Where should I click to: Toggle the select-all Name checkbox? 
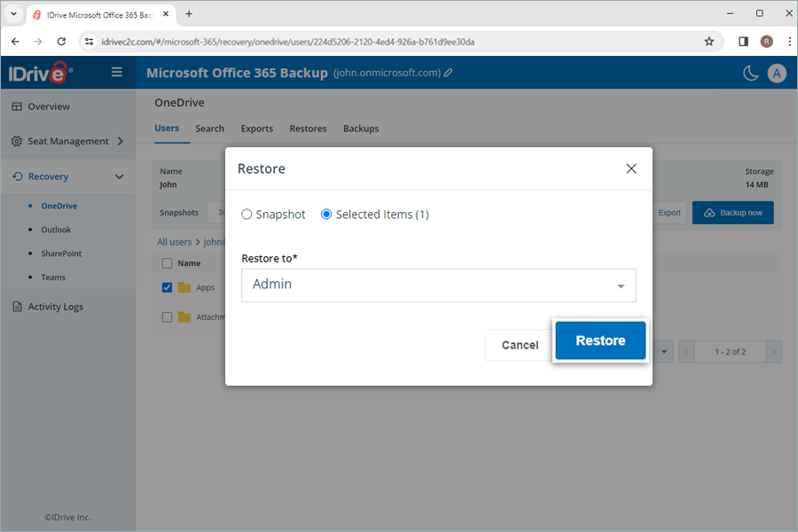point(167,263)
